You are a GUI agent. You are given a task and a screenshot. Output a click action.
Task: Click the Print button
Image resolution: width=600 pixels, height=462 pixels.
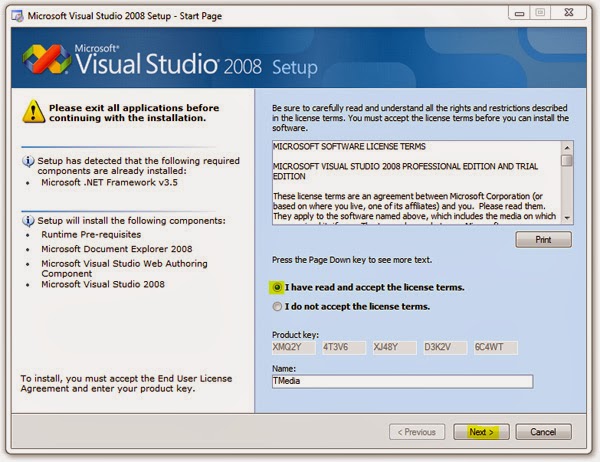(x=543, y=240)
